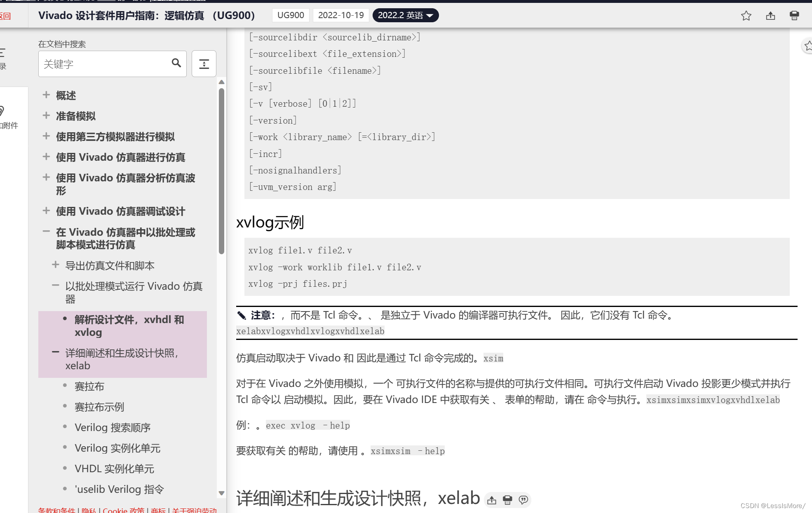Image resolution: width=812 pixels, height=513 pixels.
Task: Click the '[-nosignalhandlers]' option text
Action: (295, 171)
